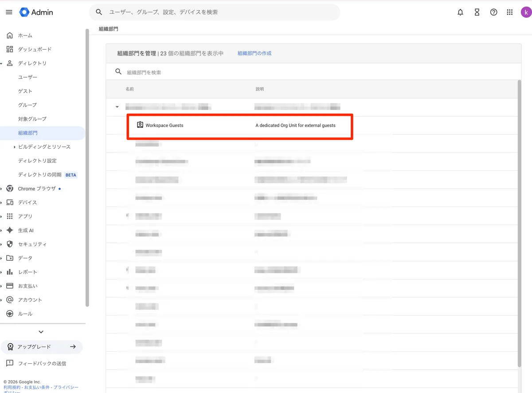Open the hamburger main menu
Screen dimensions: 532x393
(9, 12)
